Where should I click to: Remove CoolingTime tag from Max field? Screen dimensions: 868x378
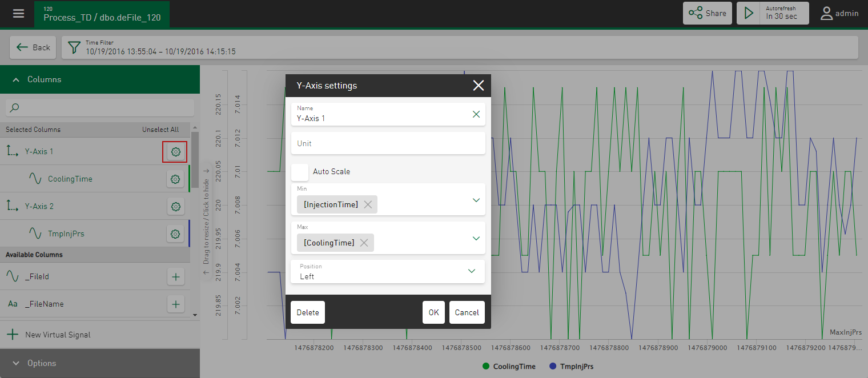[x=364, y=243]
